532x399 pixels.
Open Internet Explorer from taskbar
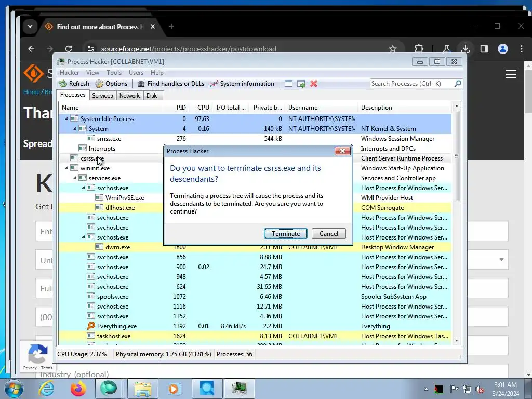coord(46,389)
